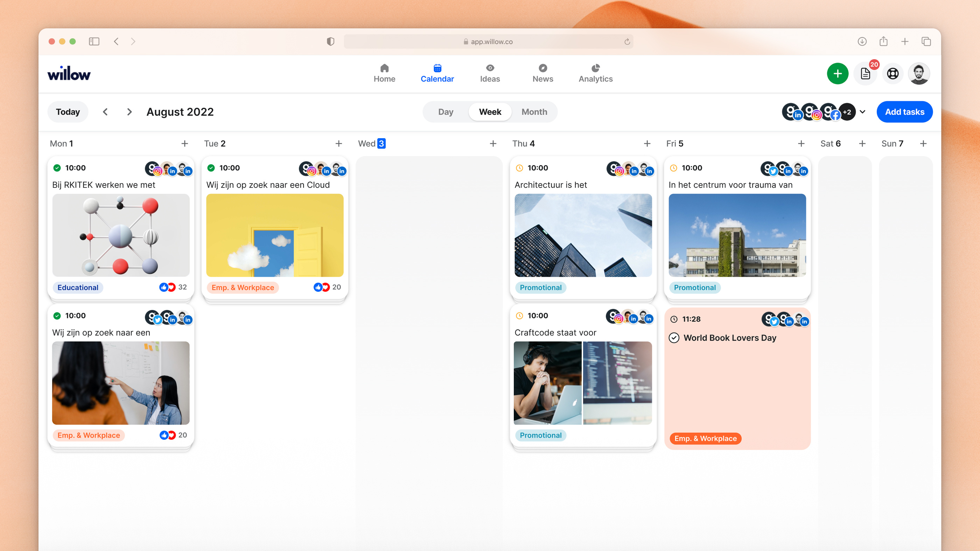Image resolution: width=980 pixels, height=551 pixels.
Task: Switch calendar to Day view
Action: click(x=446, y=112)
